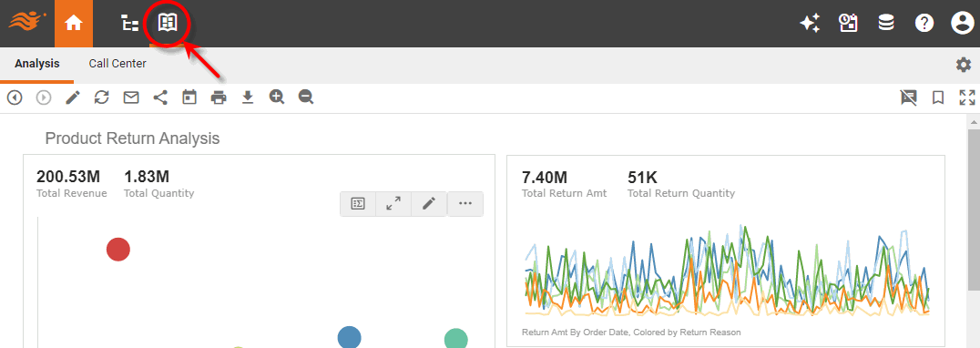
Task: Switch to the Call Center tab
Action: 117,64
